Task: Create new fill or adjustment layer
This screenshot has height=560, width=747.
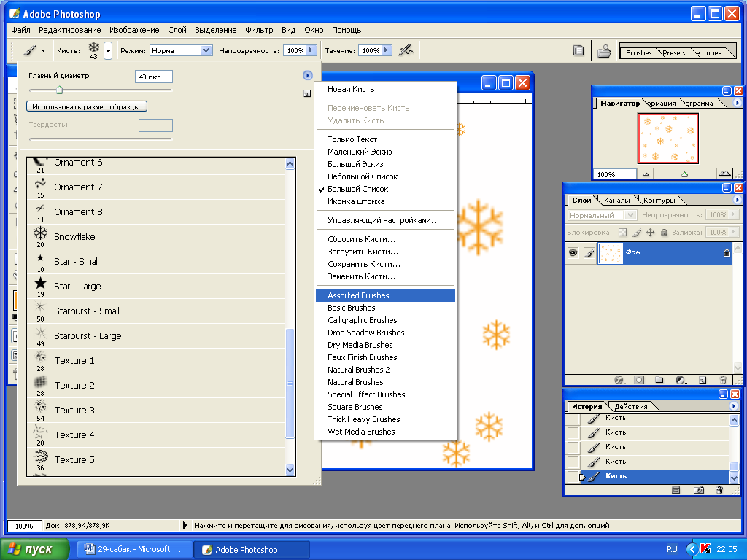Action: click(681, 379)
